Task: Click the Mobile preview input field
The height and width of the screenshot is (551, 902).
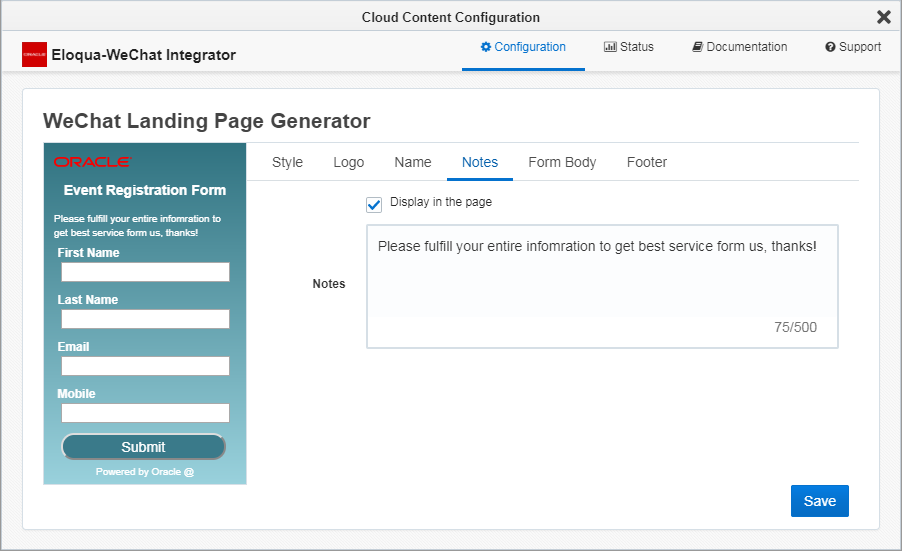Action: 146,413
